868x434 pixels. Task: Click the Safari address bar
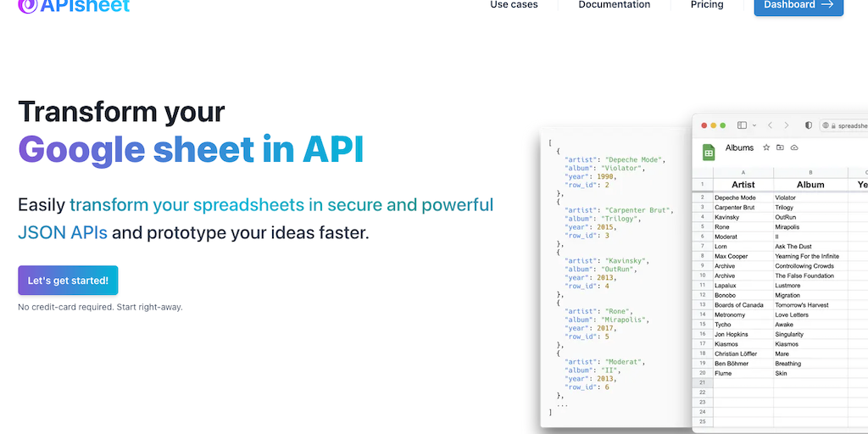tap(843, 125)
